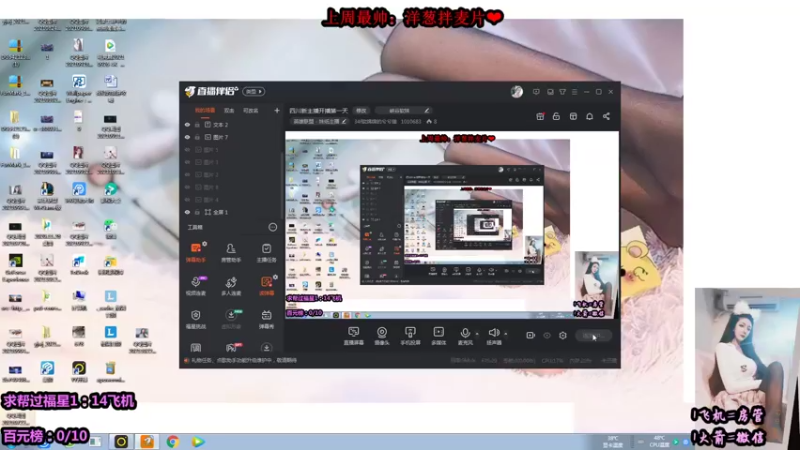Screen dimensions: 800x450
Task: Hide the 全屏 1 layer
Action: pyautogui.click(x=187, y=212)
